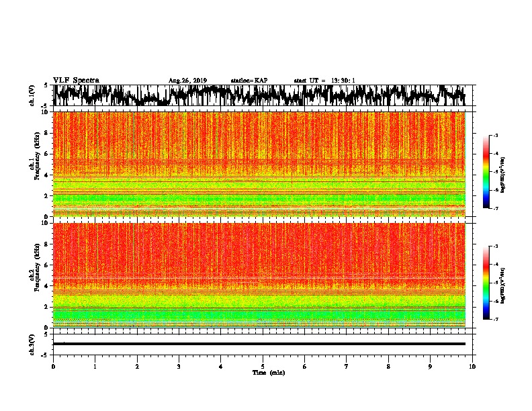Click the "-3" value on ch.1 colorbar
This screenshot has height=411, width=532.
tap(495, 135)
